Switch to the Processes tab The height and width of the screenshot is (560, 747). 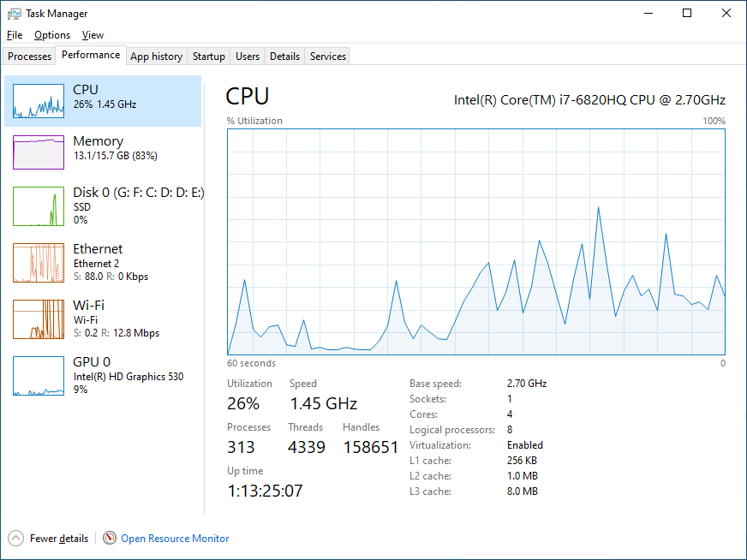point(29,57)
